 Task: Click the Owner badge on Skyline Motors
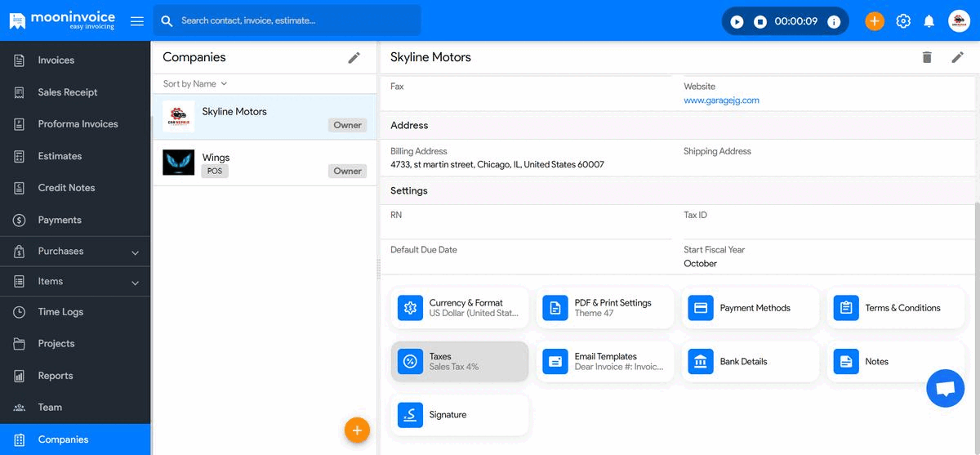(x=348, y=125)
